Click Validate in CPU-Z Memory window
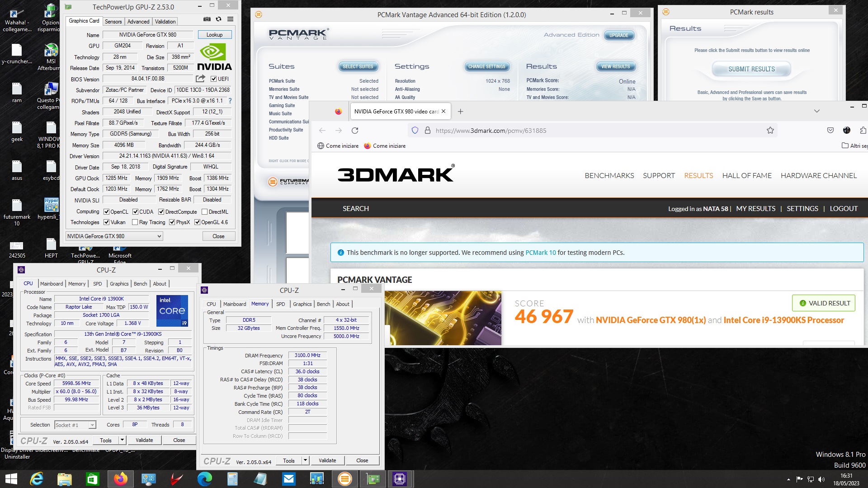Image resolution: width=868 pixels, height=488 pixels. point(327,461)
